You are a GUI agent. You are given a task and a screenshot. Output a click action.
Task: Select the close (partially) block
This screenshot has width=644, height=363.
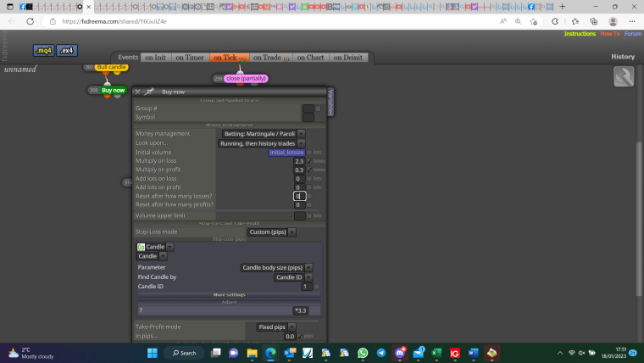tap(246, 78)
